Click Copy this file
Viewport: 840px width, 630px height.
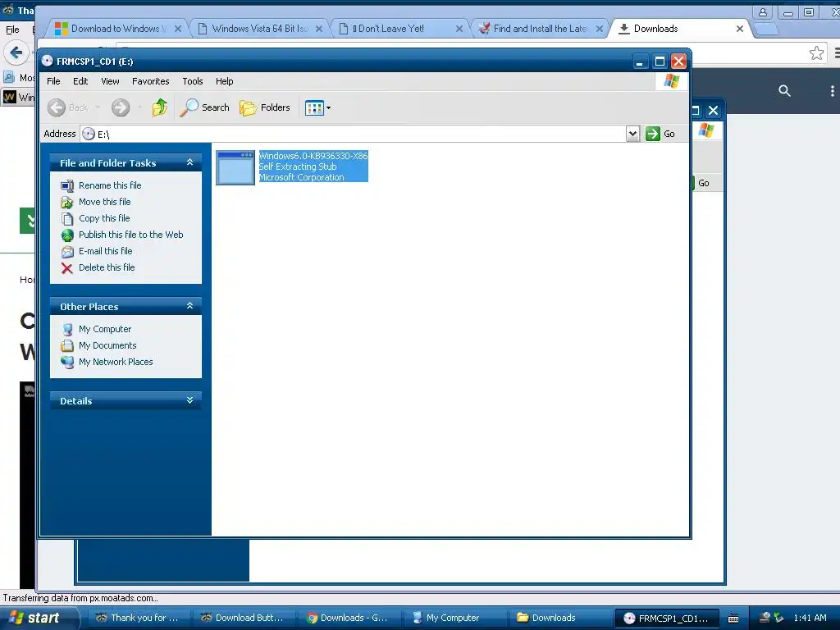(x=104, y=218)
